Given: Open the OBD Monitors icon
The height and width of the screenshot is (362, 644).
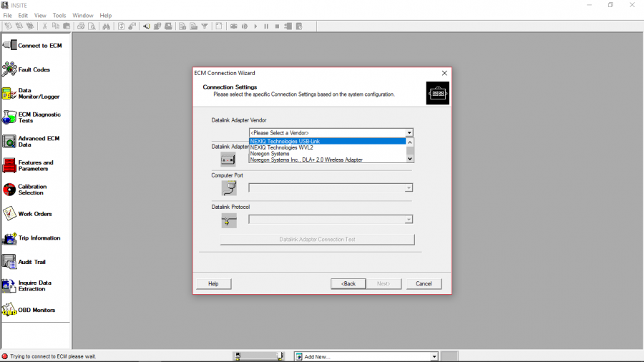Looking at the screenshot, I should coord(9,310).
